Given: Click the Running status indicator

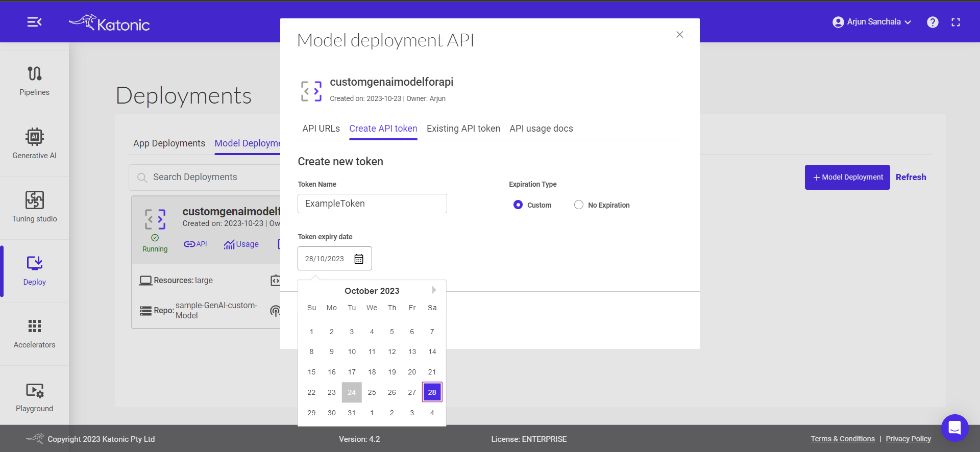Looking at the screenshot, I should [155, 244].
